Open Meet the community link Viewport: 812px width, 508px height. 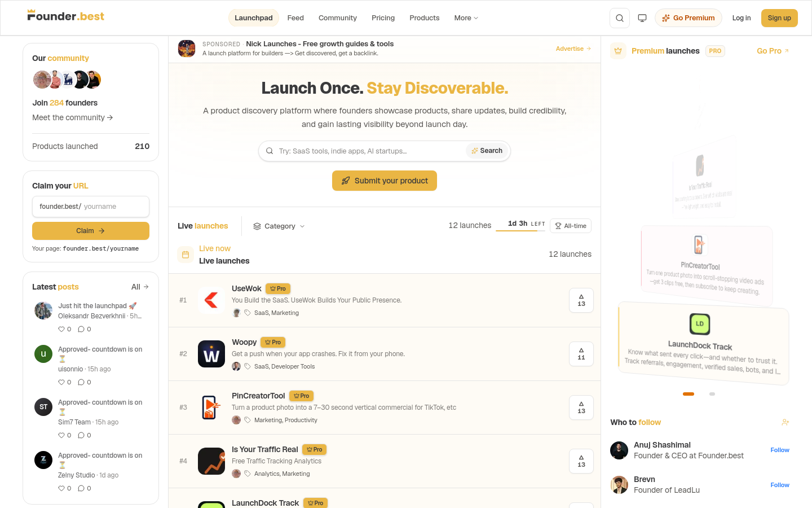pyautogui.click(x=73, y=117)
